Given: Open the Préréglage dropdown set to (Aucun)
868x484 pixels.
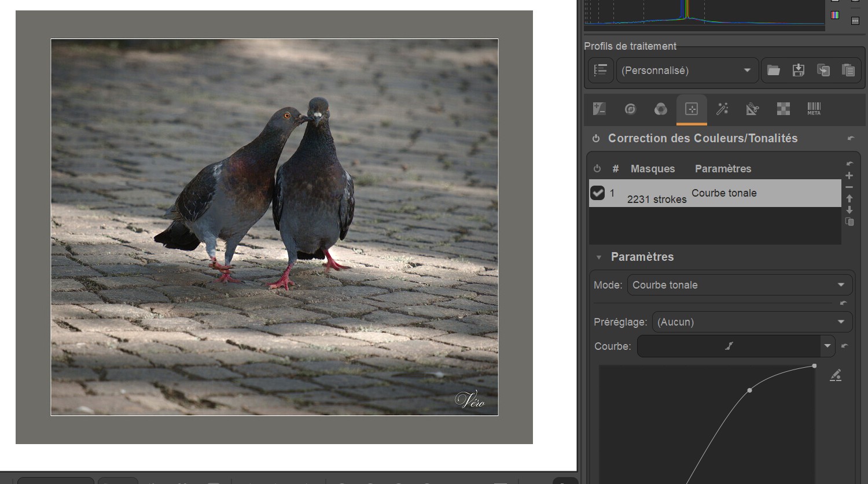Looking at the screenshot, I should [x=752, y=322].
